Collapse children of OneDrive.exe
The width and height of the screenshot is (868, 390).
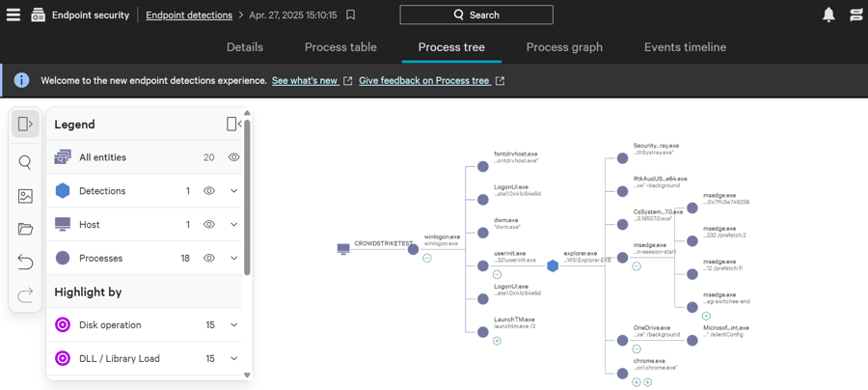point(637,349)
